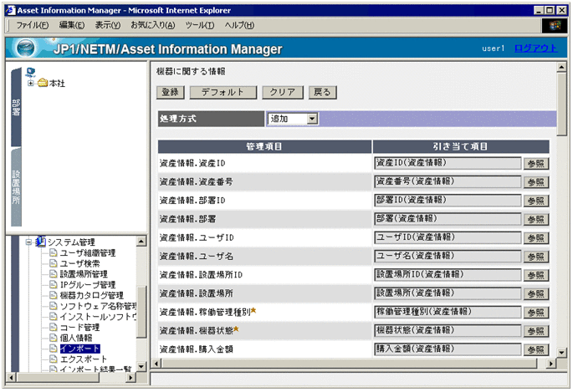
Task: Click the 部署ID(資産情報) input field
Action: [x=448, y=200]
